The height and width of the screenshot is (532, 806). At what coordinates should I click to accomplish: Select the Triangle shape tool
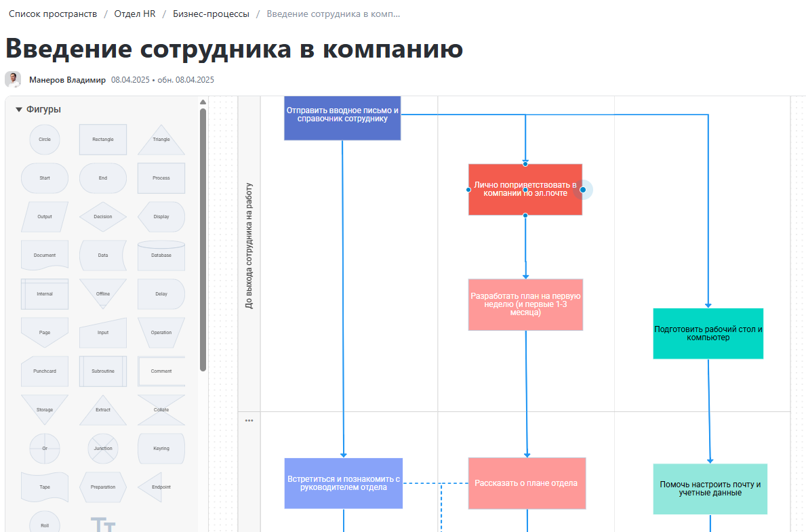pyautogui.click(x=161, y=139)
